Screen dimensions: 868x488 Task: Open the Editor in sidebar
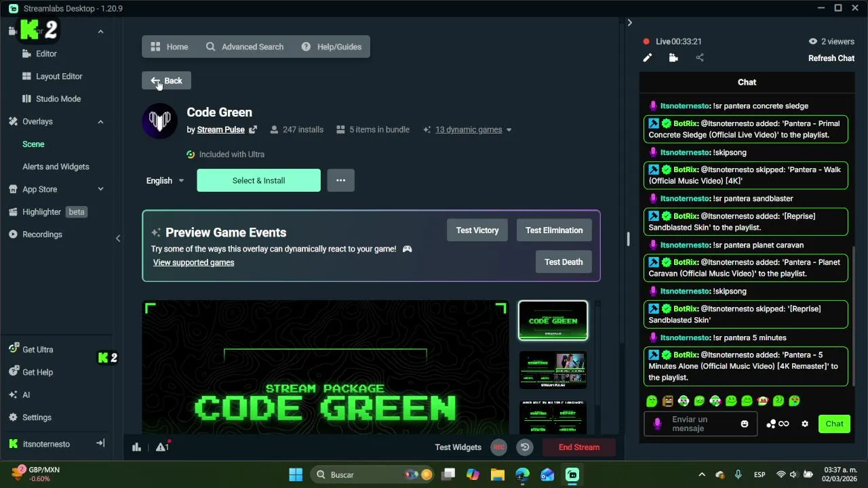(x=46, y=54)
